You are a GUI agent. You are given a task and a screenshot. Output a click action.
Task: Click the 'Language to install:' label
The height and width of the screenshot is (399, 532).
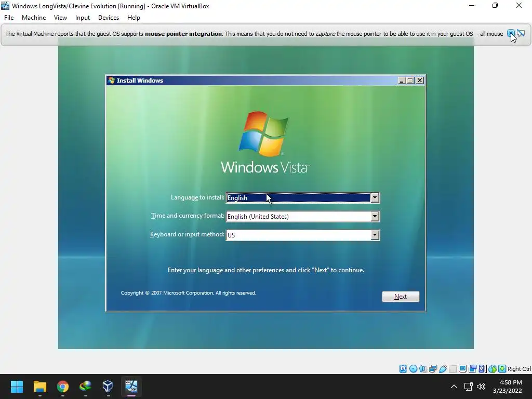coord(197,197)
